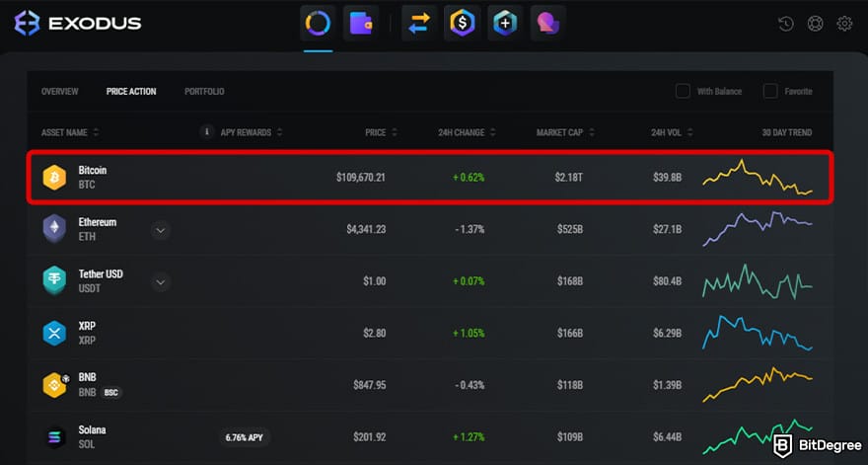Click the BNB coin icon

54,385
